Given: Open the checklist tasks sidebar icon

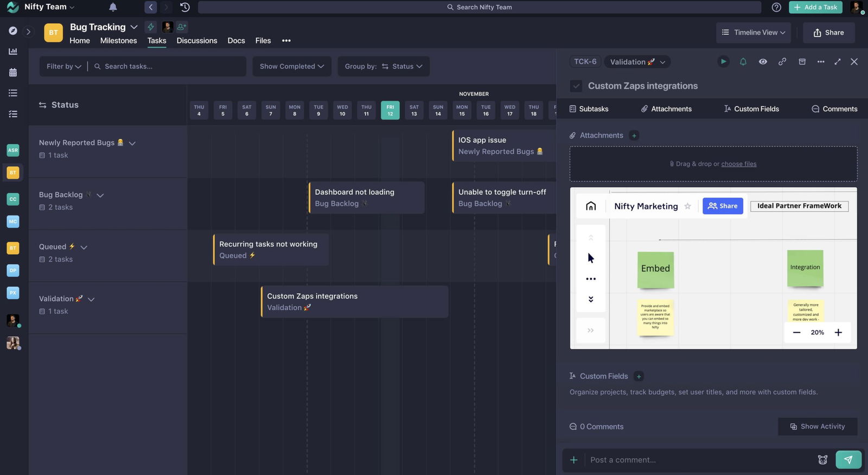Looking at the screenshot, I should (x=13, y=114).
